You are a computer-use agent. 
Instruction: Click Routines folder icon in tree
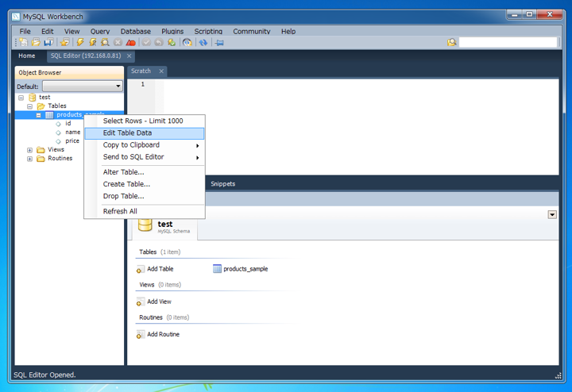(x=41, y=159)
